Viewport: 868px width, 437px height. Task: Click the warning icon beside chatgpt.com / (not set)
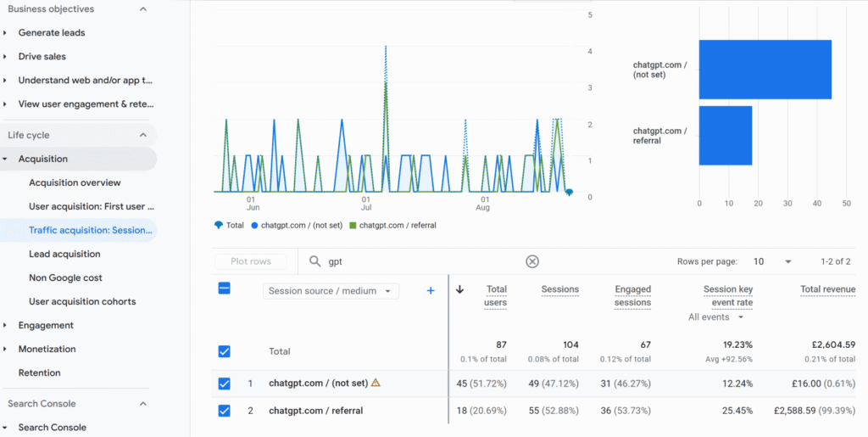pyautogui.click(x=376, y=383)
